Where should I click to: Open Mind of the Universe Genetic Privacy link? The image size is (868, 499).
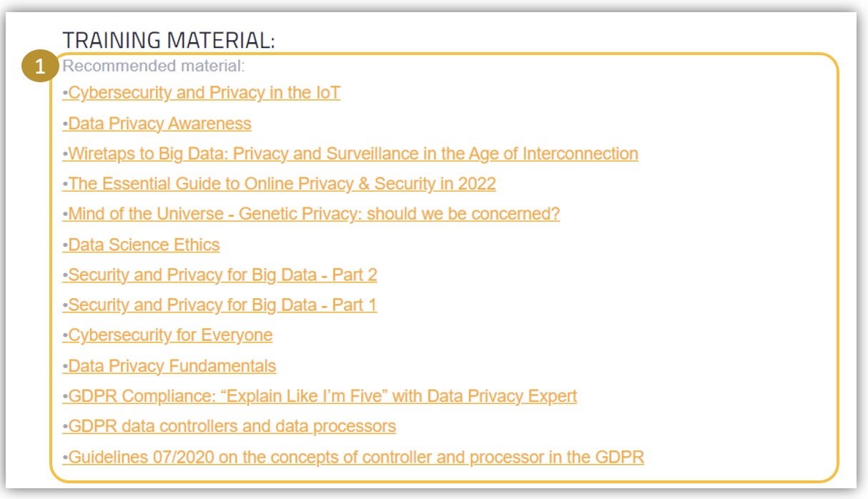pyautogui.click(x=314, y=214)
